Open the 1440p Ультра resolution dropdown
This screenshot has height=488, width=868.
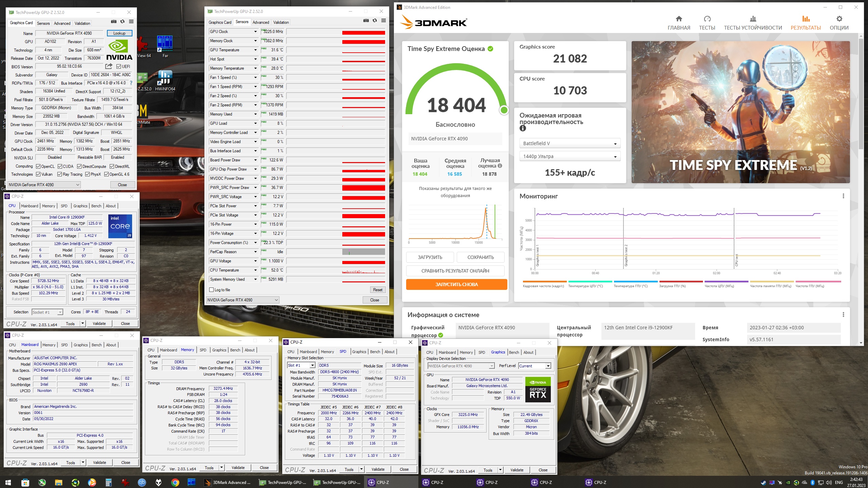[x=570, y=156]
